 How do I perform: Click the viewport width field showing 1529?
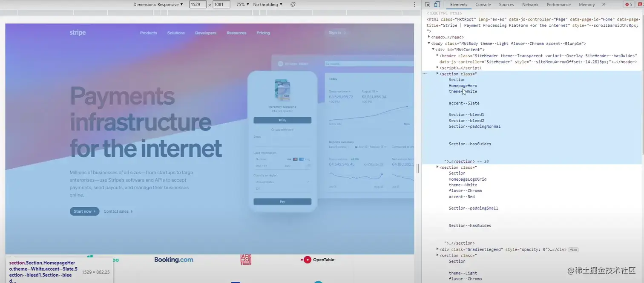tap(198, 4)
